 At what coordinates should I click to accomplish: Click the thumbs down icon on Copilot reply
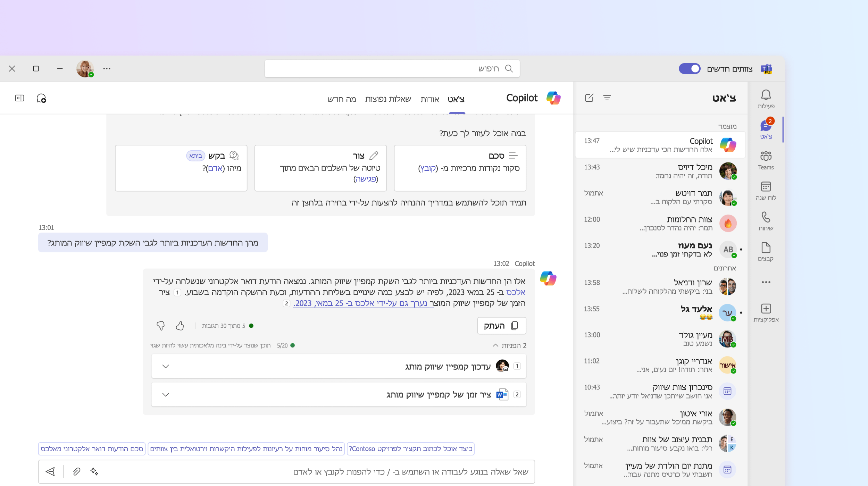point(160,326)
